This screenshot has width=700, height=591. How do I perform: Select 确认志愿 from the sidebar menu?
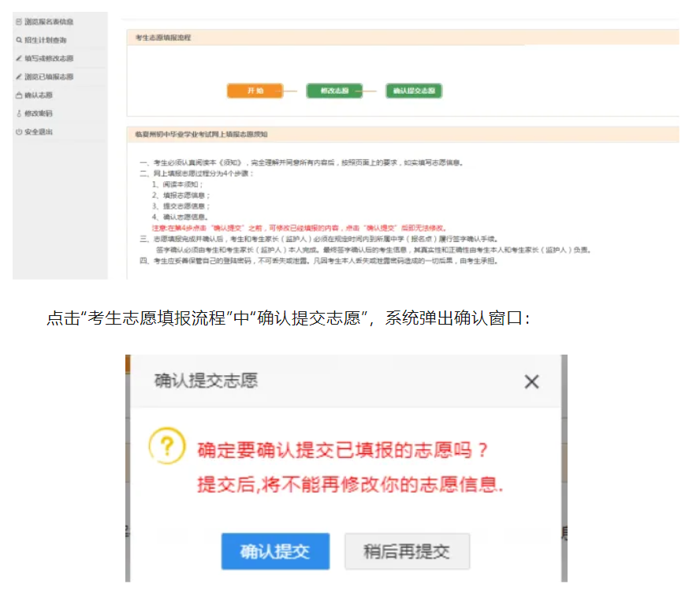pos(39,95)
